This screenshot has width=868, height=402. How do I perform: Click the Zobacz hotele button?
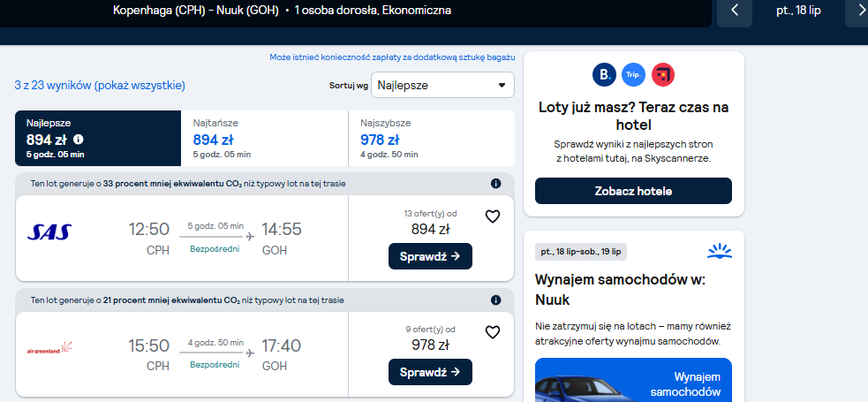(x=633, y=191)
